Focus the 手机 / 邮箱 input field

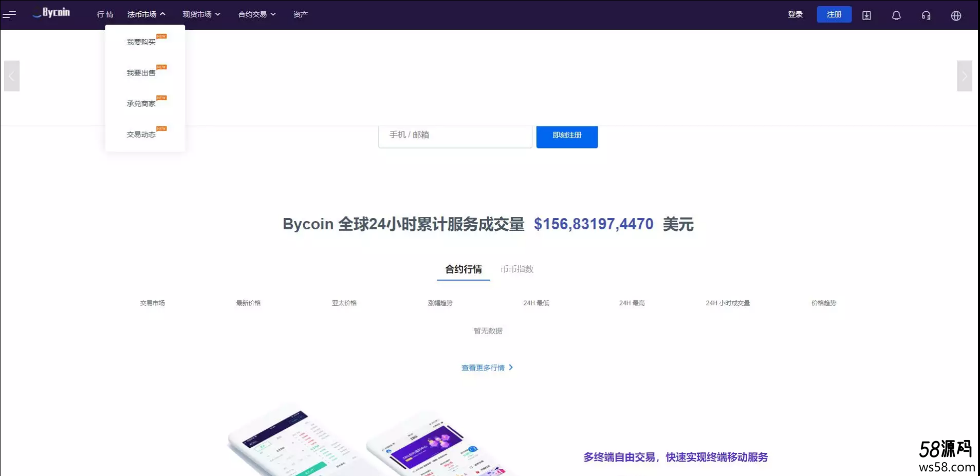455,136
